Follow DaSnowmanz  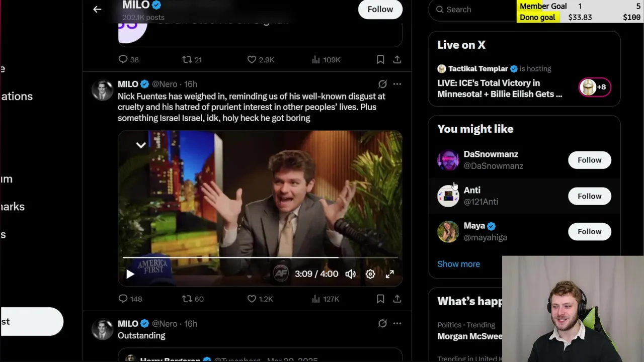pos(589,160)
